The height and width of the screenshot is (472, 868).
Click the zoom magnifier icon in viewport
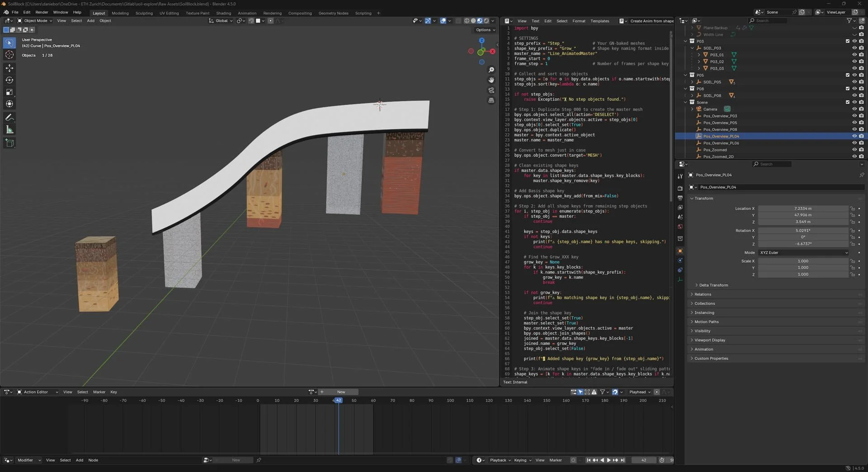pos(491,70)
